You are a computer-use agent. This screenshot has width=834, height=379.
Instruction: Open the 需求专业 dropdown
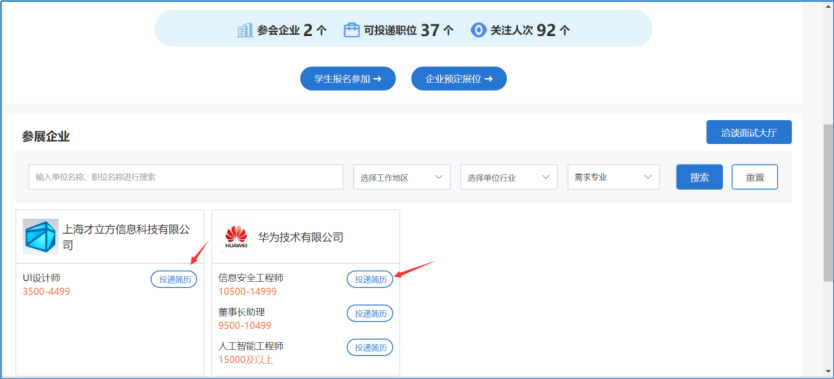click(x=614, y=177)
